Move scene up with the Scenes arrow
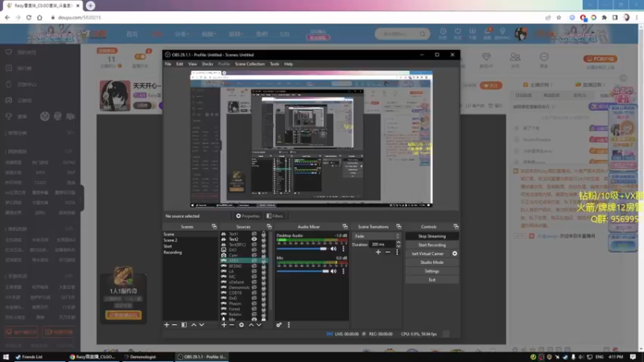This screenshot has height=362, width=644. (x=194, y=325)
